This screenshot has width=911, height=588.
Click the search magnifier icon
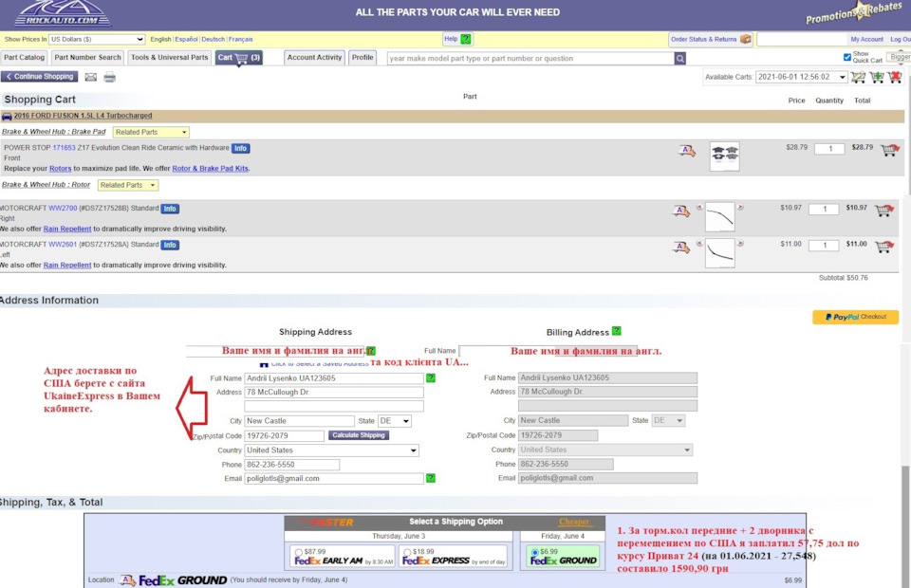[x=679, y=58]
